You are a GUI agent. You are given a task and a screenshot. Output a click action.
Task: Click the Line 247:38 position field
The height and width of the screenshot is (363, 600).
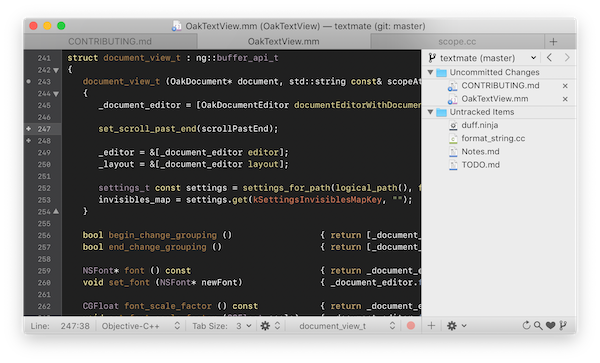click(75, 326)
